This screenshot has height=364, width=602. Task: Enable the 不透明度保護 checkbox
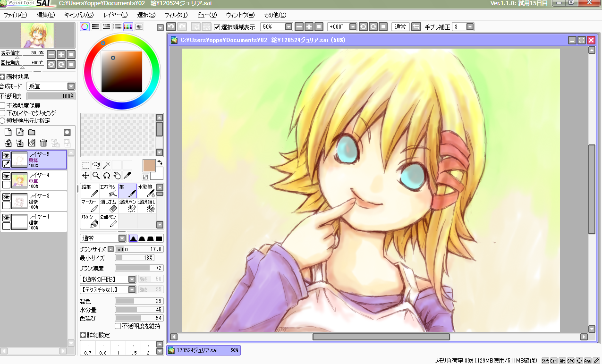pos(3,105)
